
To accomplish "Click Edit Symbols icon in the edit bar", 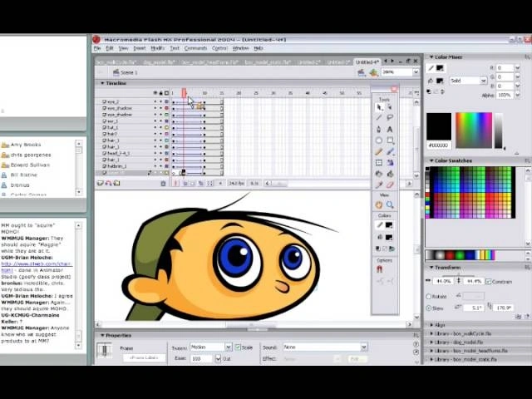I will pos(374,72).
